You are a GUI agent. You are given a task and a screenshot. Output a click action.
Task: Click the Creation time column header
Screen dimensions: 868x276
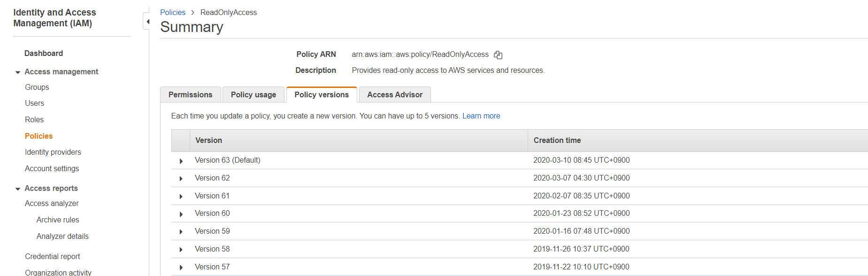tap(557, 140)
